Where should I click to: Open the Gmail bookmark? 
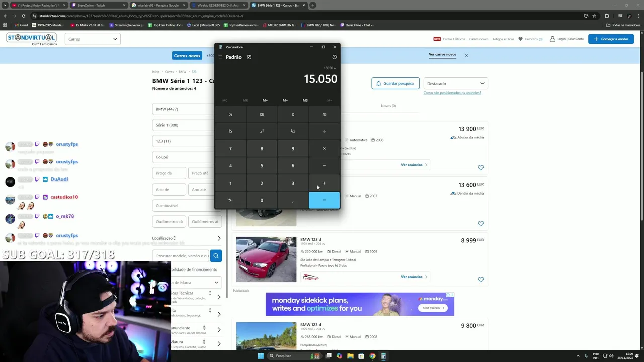coord(21,25)
